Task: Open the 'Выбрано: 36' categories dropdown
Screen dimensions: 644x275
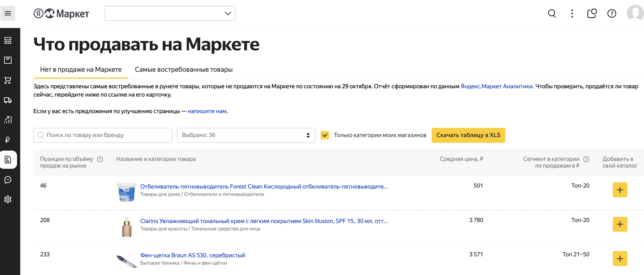Action: click(246, 135)
